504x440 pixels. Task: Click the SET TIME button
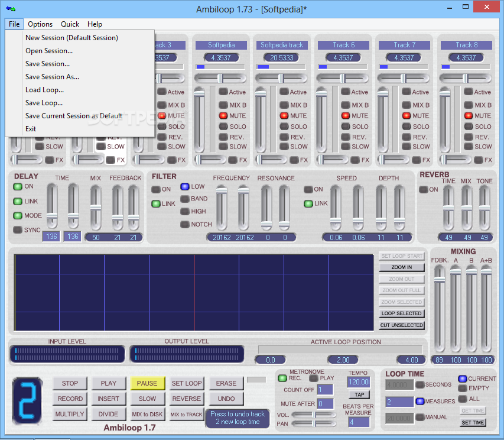coord(473,422)
